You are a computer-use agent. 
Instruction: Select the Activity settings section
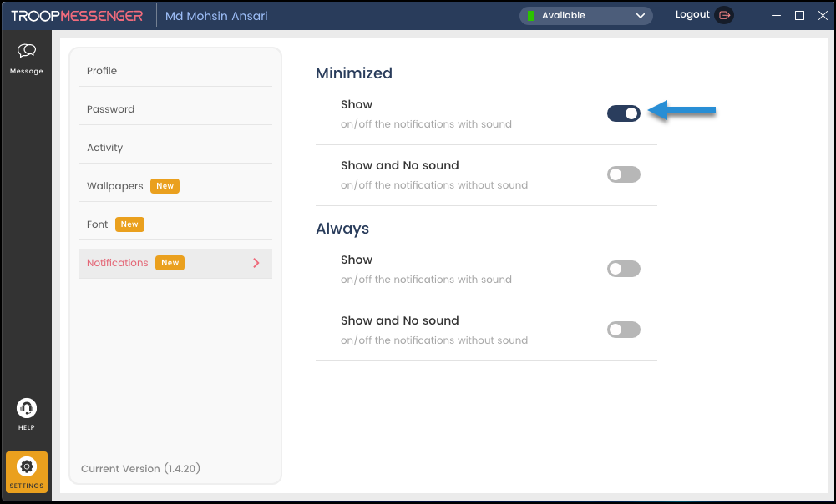click(104, 148)
